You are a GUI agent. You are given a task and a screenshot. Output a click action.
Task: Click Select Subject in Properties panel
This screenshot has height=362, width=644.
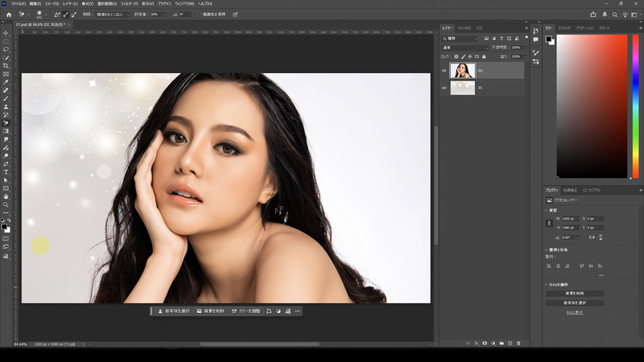[575, 303]
